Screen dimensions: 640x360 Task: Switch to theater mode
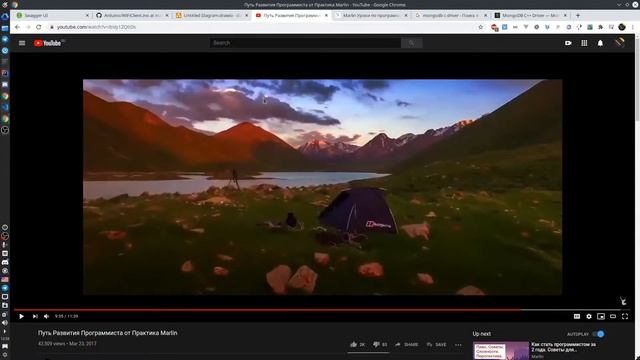(613, 316)
